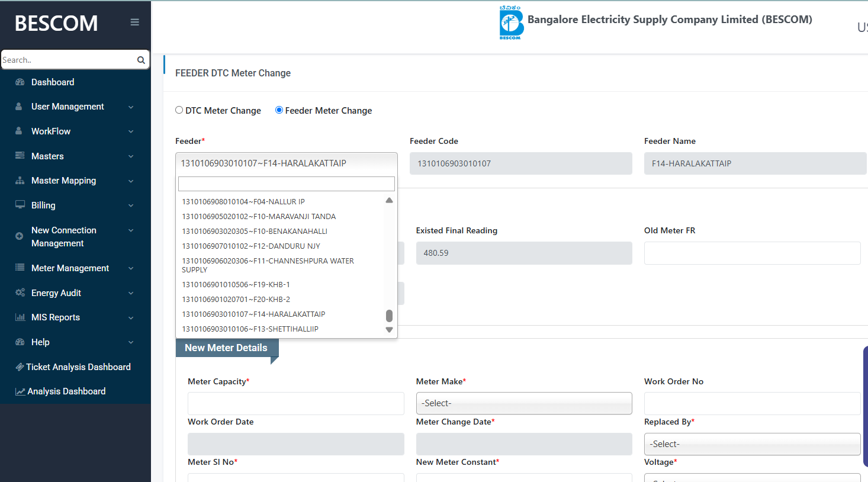This screenshot has height=482, width=868.
Task: Open the Feeder dropdown showing F14-HARALAKATTAIP
Action: [x=287, y=163]
